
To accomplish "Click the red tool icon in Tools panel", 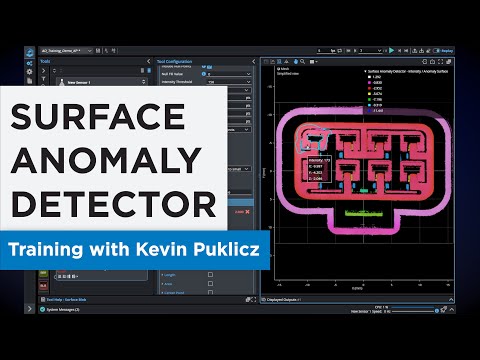I will pos(43,286).
